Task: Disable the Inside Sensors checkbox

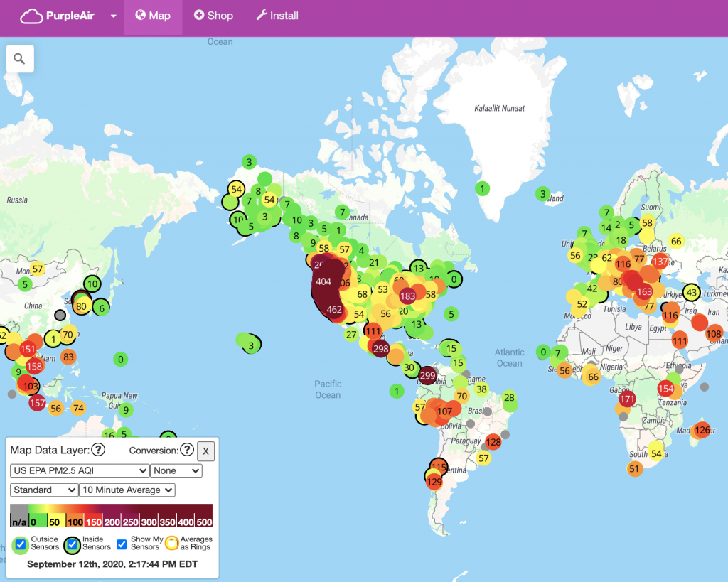Action: 73,544
